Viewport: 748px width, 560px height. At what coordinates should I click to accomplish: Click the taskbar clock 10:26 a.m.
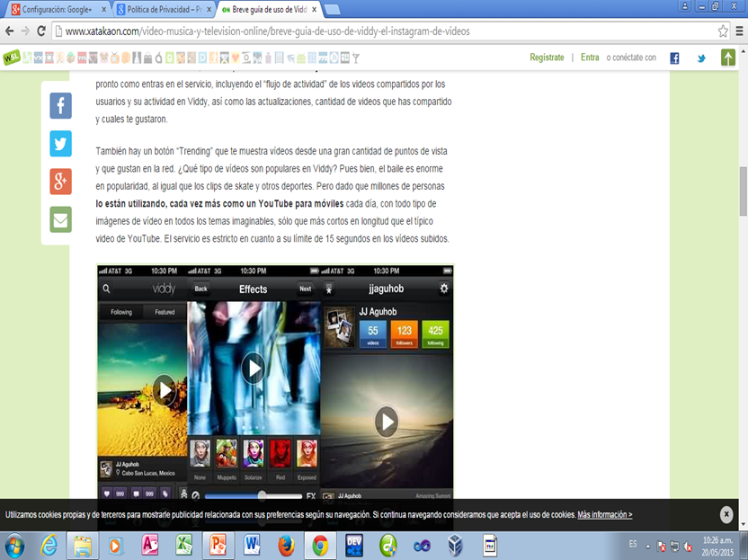(717, 540)
